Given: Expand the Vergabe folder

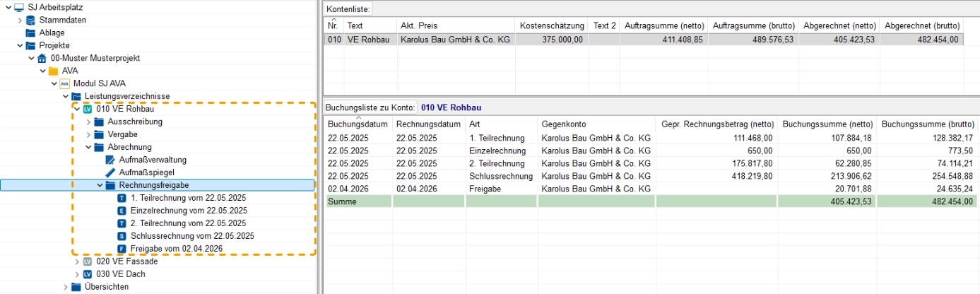Looking at the screenshot, I should click(88, 134).
